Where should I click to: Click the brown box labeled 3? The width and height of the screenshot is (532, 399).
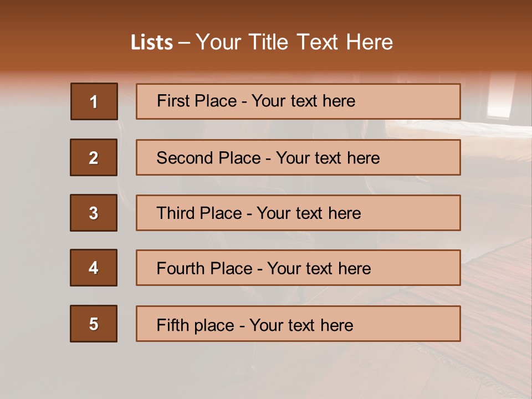(94, 213)
